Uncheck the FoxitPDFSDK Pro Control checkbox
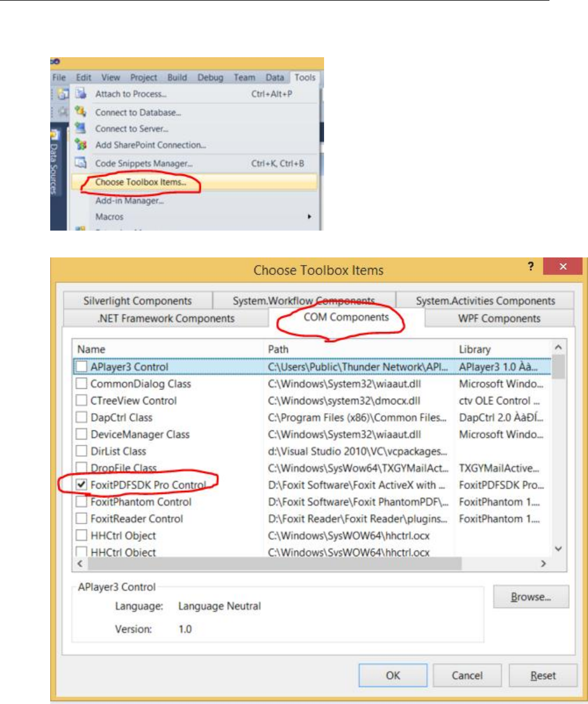Viewport: 588px width, 704px height. pyautogui.click(x=81, y=485)
